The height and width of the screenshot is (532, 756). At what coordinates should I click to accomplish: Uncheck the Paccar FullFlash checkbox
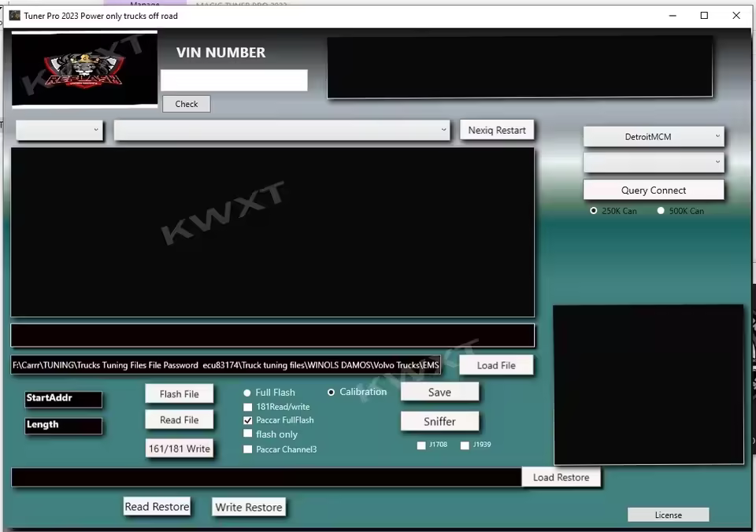coord(248,420)
